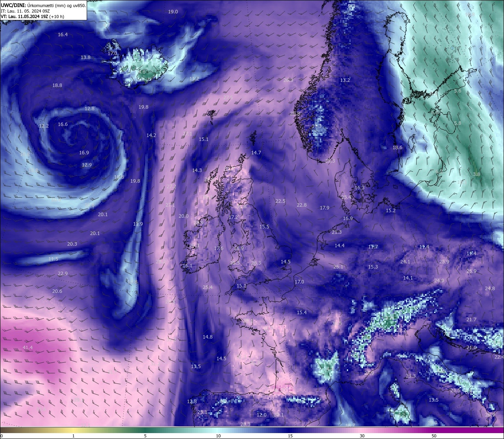
Task: Click the 13.2 value over Scandinavia
Action: coord(345,80)
